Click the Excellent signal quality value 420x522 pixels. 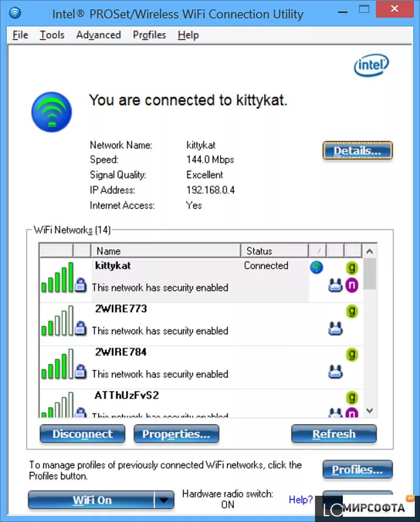[204, 175]
